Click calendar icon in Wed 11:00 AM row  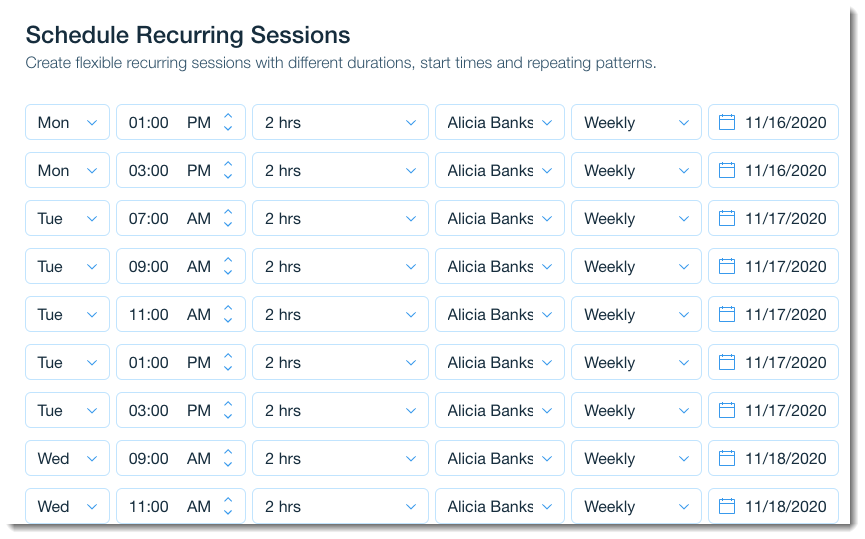727,506
